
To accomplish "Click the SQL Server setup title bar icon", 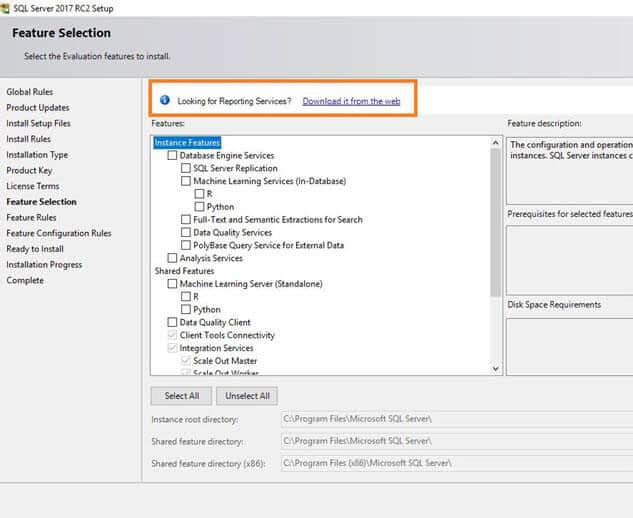I will (x=4, y=8).
